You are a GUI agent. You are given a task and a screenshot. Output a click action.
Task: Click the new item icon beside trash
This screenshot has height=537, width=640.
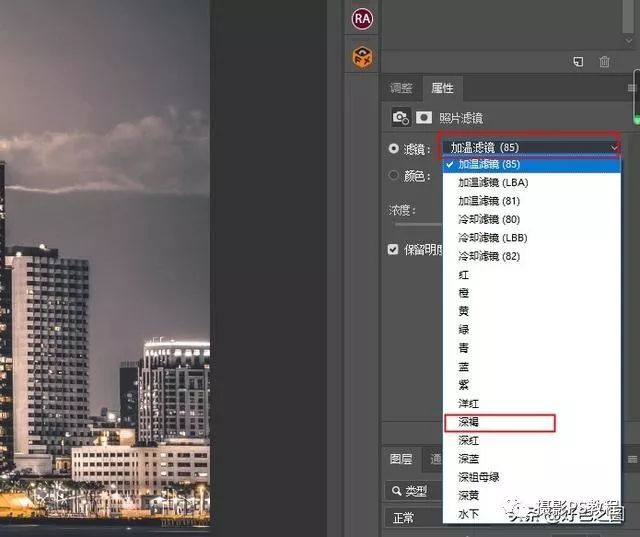pyautogui.click(x=578, y=62)
